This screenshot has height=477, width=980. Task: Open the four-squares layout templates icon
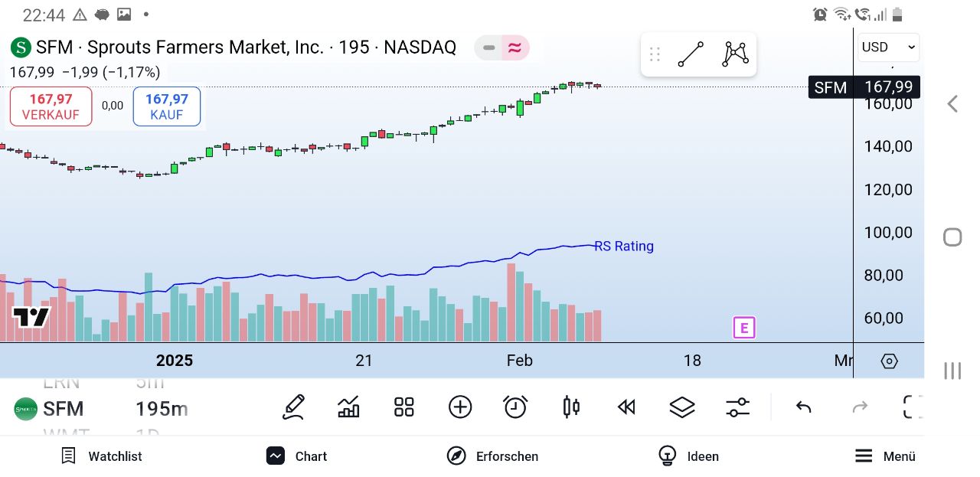click(403, 407)
